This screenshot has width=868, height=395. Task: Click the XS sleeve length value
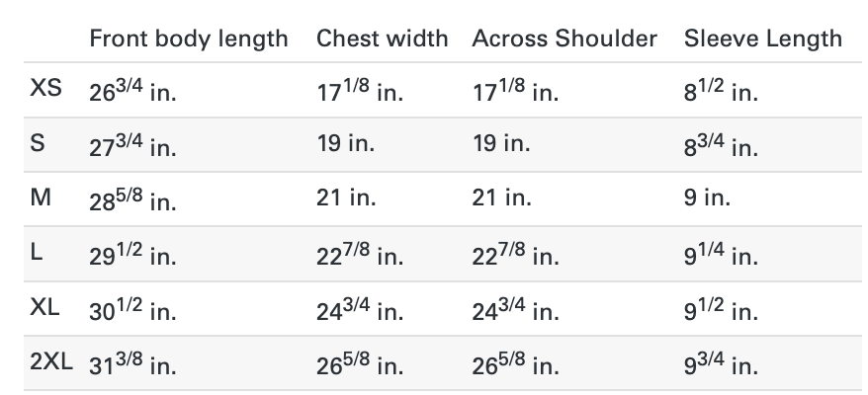click(721, 91)
